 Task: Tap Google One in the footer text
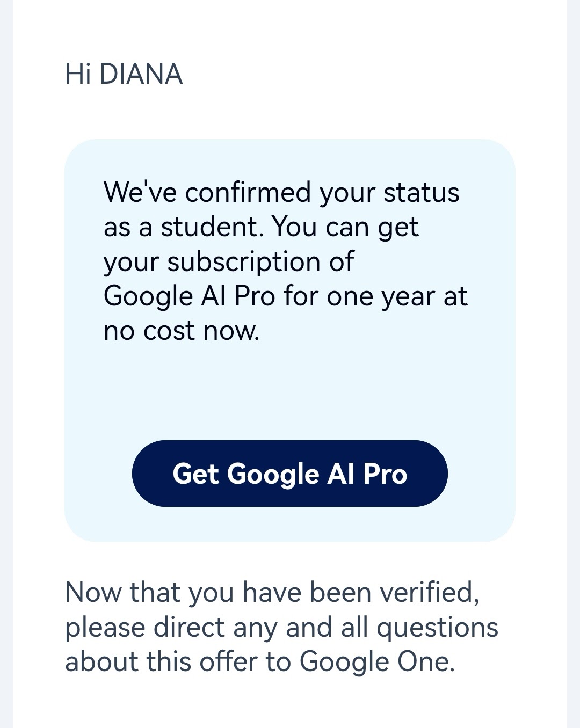point(376,661)
